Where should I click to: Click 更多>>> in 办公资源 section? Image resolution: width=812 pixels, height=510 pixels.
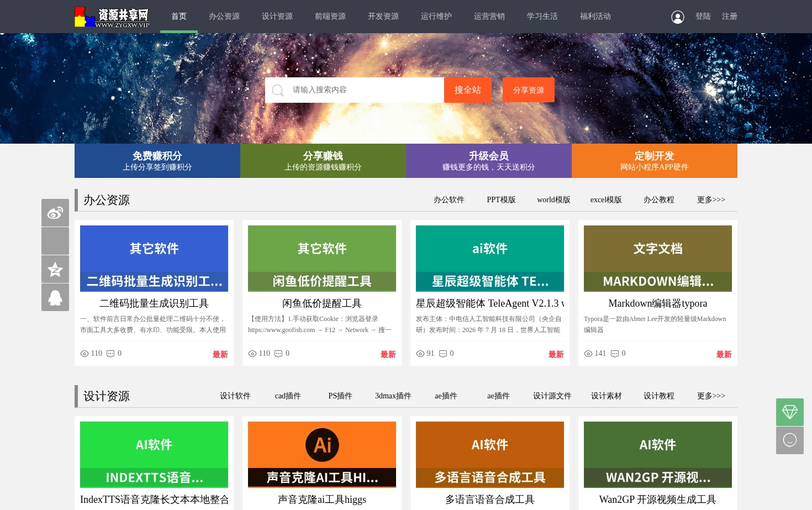point(711,200)
